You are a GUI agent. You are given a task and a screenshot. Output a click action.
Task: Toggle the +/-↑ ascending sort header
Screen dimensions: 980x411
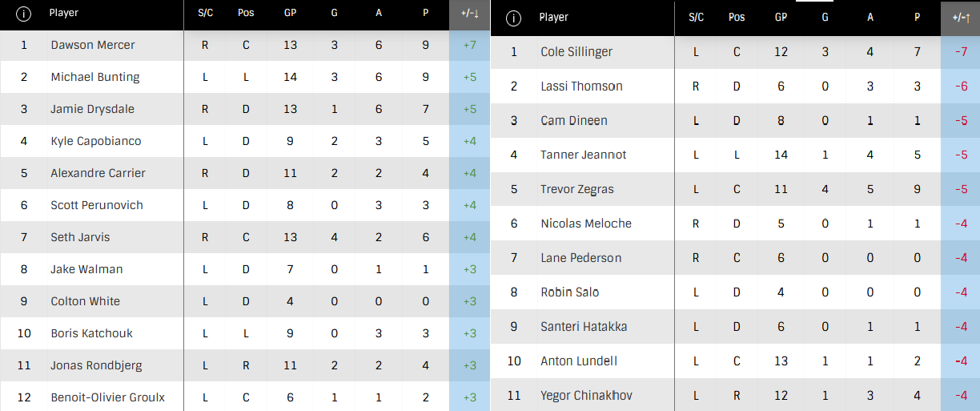(x=960, y=18)
